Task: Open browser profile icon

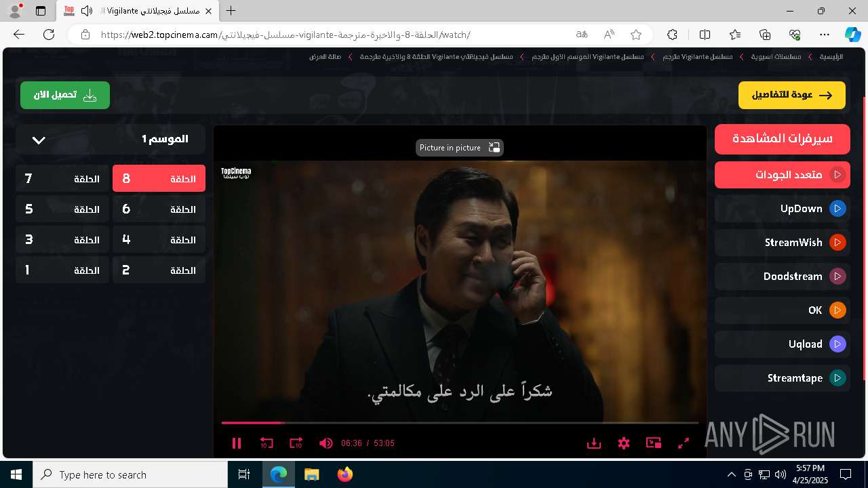Action: point(15,11)
